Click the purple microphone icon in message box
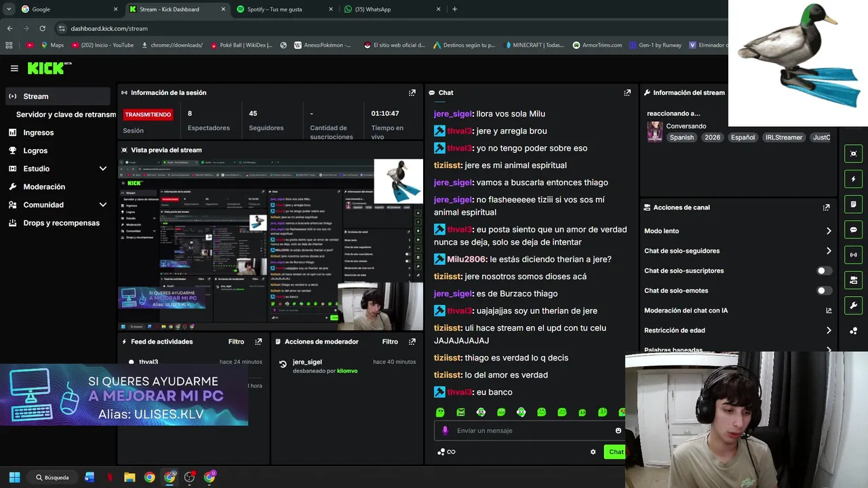The width and height of the screenshot is (868, 488). pyautogui.click(x=446, y=430)
